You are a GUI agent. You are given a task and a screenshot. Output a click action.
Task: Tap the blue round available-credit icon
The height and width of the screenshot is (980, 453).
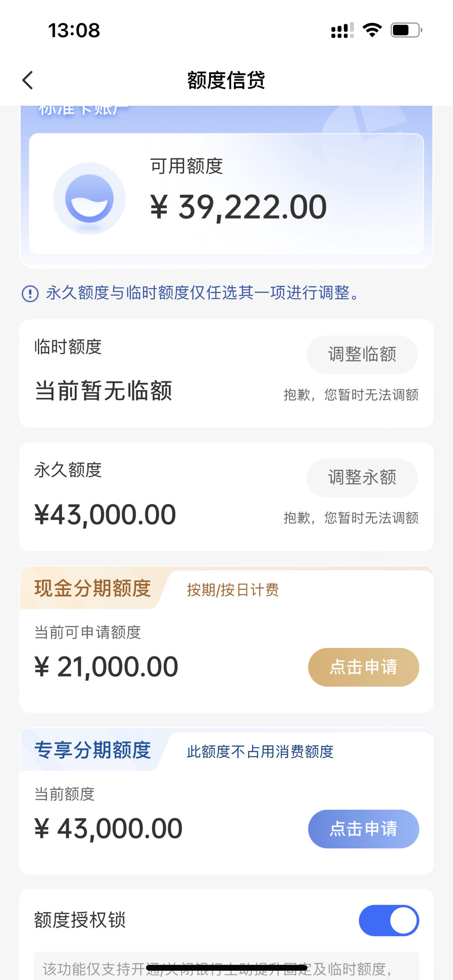(x=89, y=198)
